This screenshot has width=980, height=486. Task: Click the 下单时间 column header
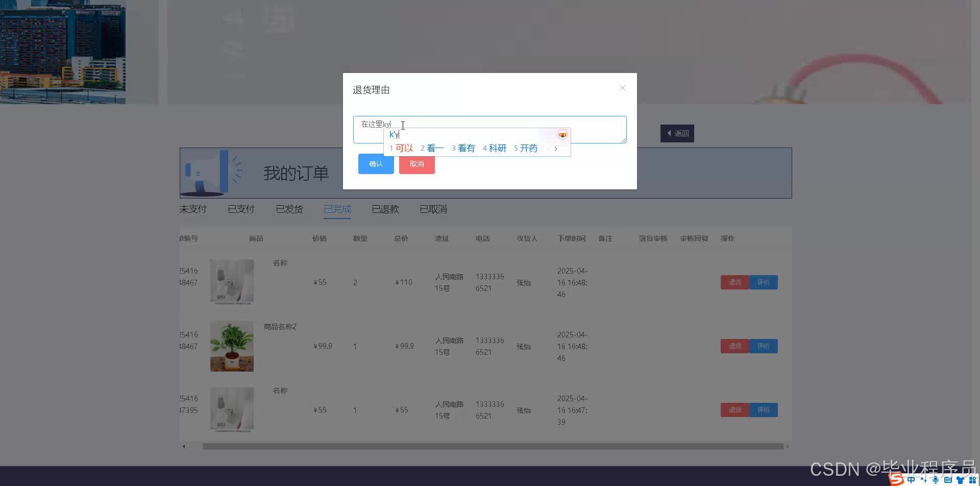pos(572,238)
